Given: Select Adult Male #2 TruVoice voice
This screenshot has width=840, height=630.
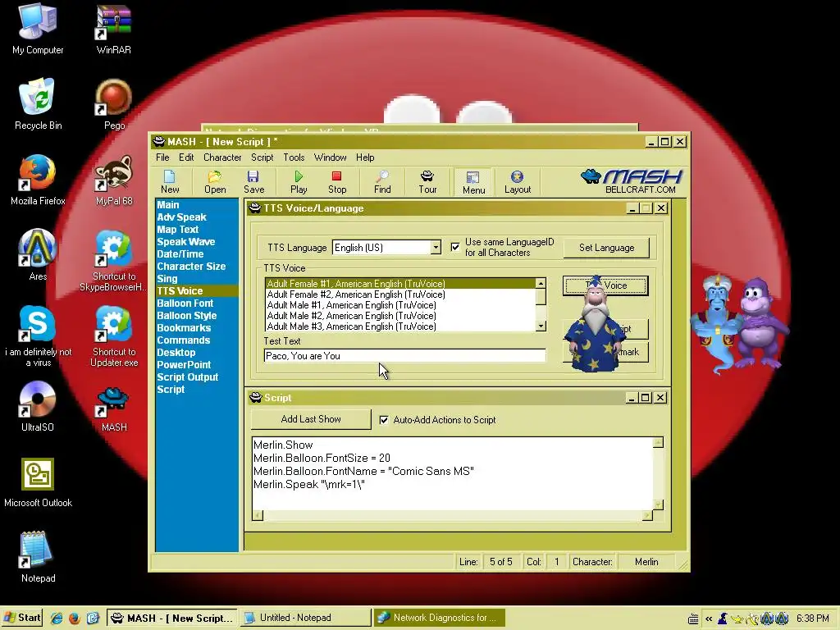Looking at the screenshot, I should [400, 316].
